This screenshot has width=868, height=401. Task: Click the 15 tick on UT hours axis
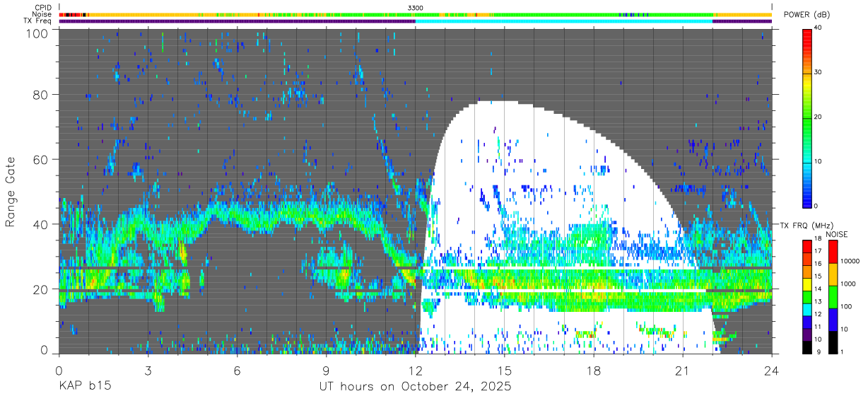(505, 370)
